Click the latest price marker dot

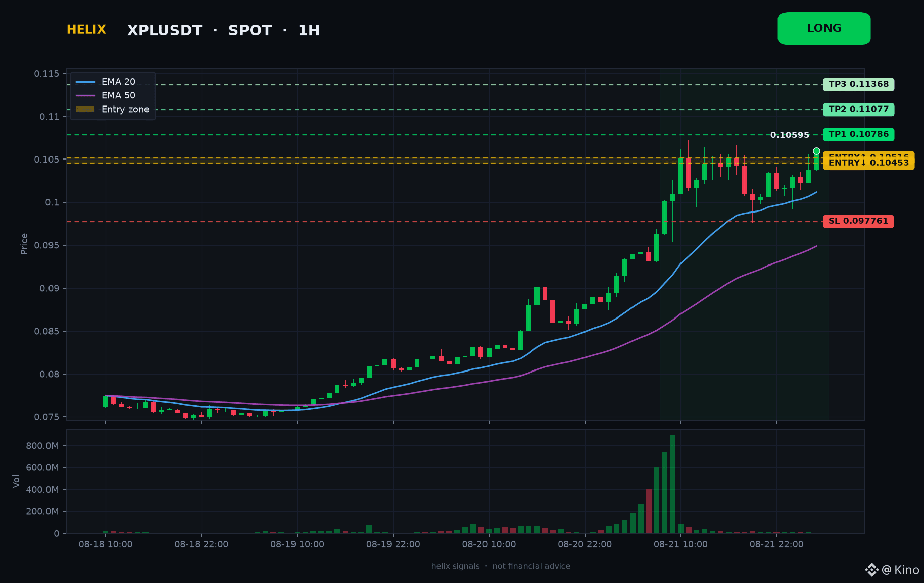tap(816, 151)
